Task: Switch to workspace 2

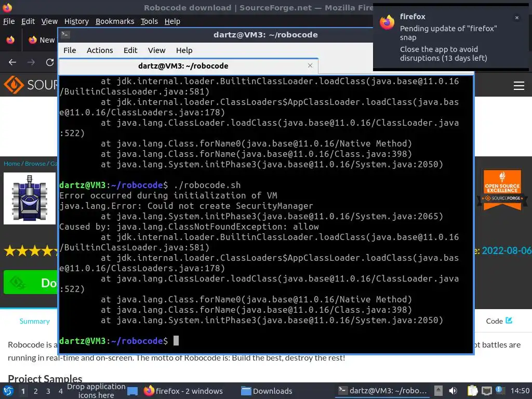Action: pyautogui.click(x=36, y=391)
